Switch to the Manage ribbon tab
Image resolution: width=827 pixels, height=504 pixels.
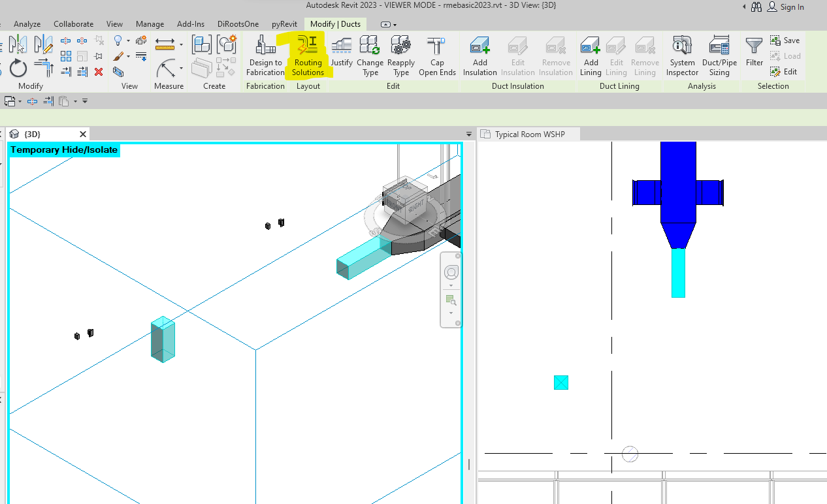coord(150,24)
